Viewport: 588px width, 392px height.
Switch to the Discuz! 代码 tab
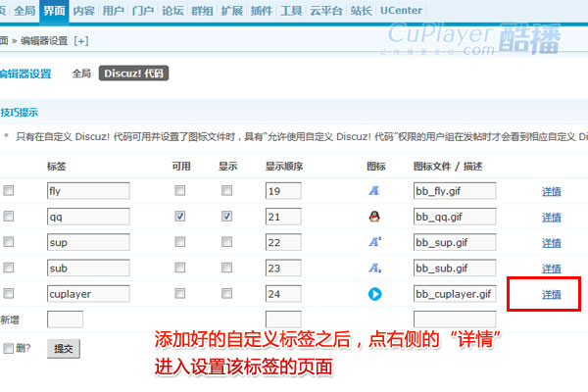click(x=133, y=73)
